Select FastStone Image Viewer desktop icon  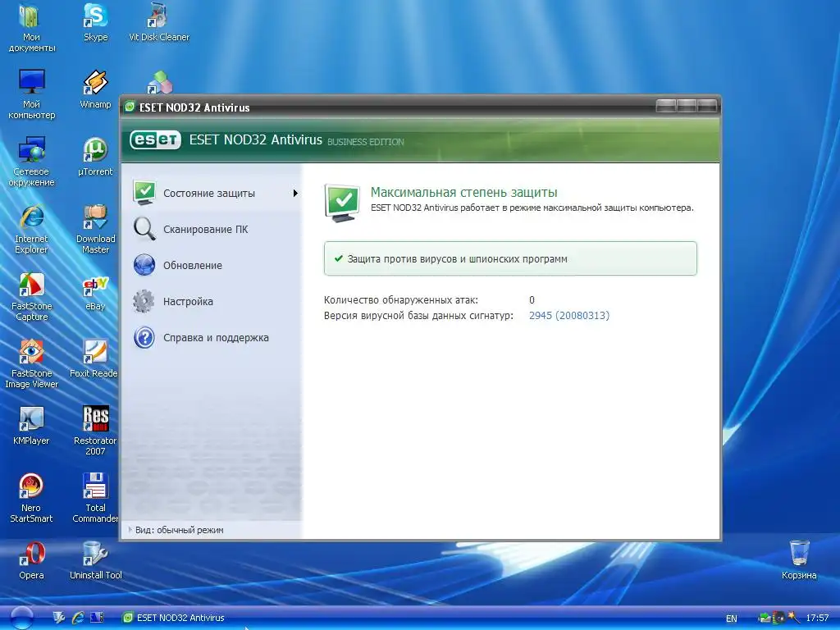[32, 363]
